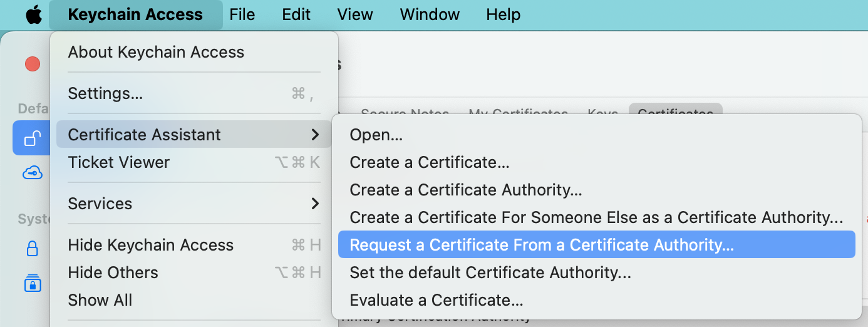The image size is (868, 327).
Task: Select Request a Certificate From a Certificate Authority
Action: click(x=541, y=245)
